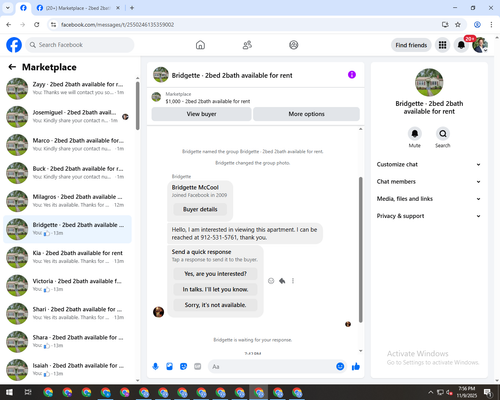Screen dimensions: 500x400
Task: Focus the Aa message input field
Action: (x=273, y=367)
